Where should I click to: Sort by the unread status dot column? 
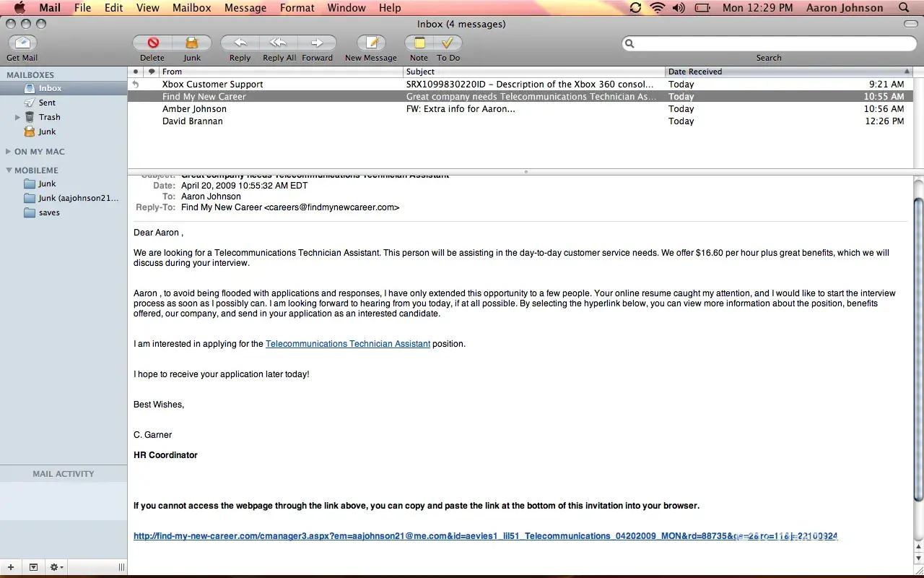(x=135, y=72)
